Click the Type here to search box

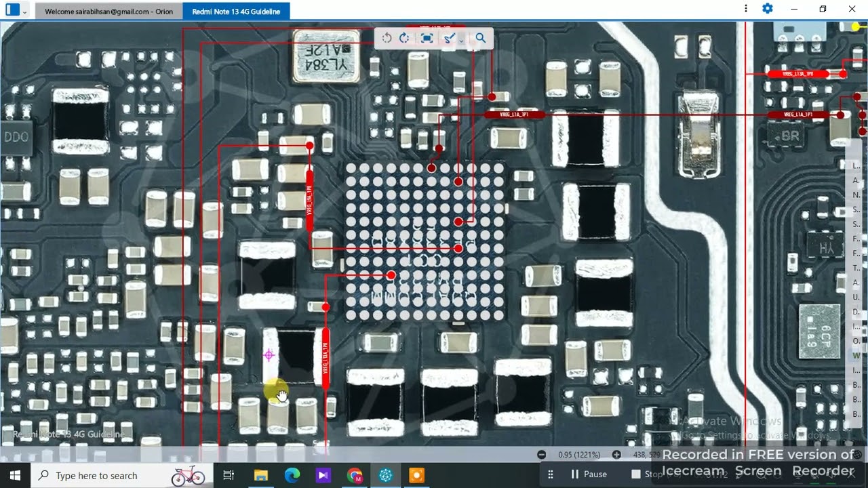pyautogui.click(x=122, y=475)
